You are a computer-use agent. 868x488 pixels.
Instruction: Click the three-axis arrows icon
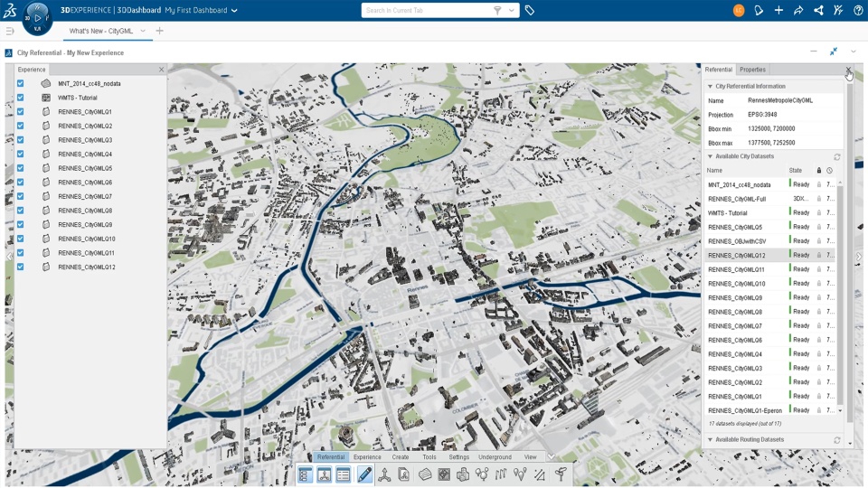tap(384, 474)
